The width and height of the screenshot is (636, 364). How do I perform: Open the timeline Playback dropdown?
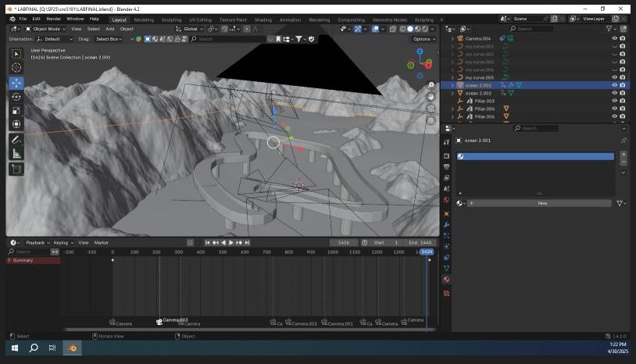(x=38, y=243)
